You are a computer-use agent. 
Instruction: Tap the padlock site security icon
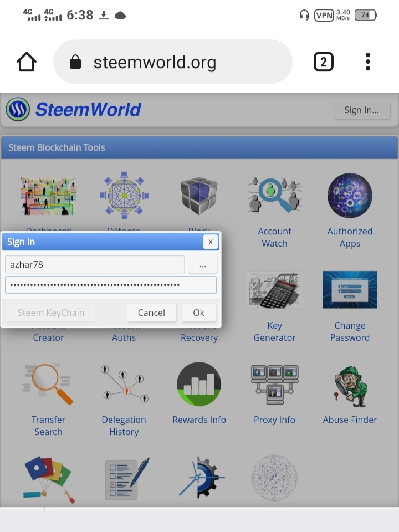(75, 62)
